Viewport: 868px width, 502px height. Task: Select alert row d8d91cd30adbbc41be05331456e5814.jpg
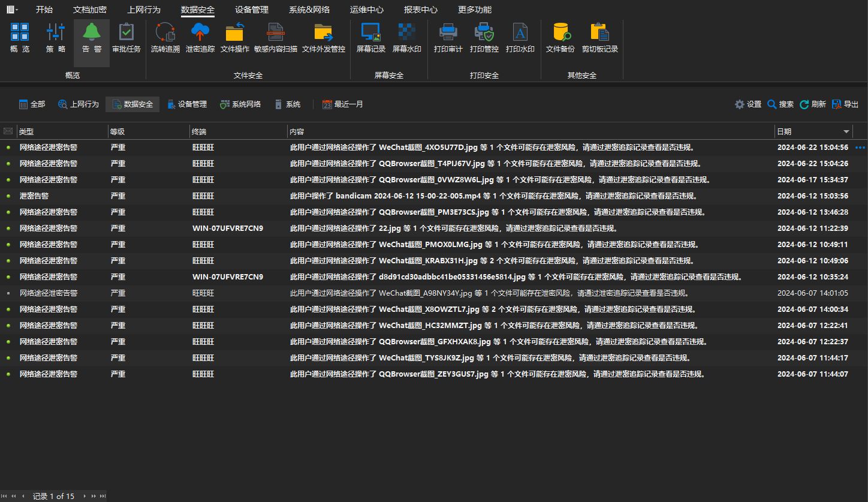[434, 277]
